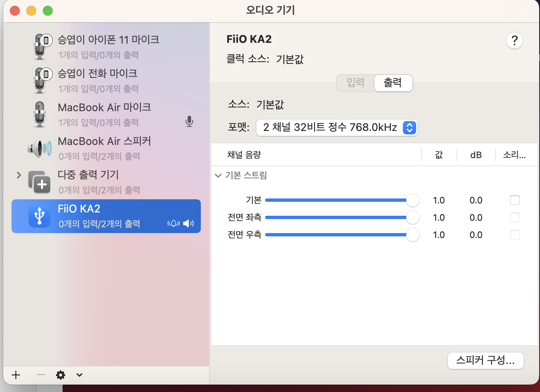The width and height of the screenshot is (540, 392).
Task: Click the FiiO KA2 heading in detail pane
Action: (x=249, y=39)
